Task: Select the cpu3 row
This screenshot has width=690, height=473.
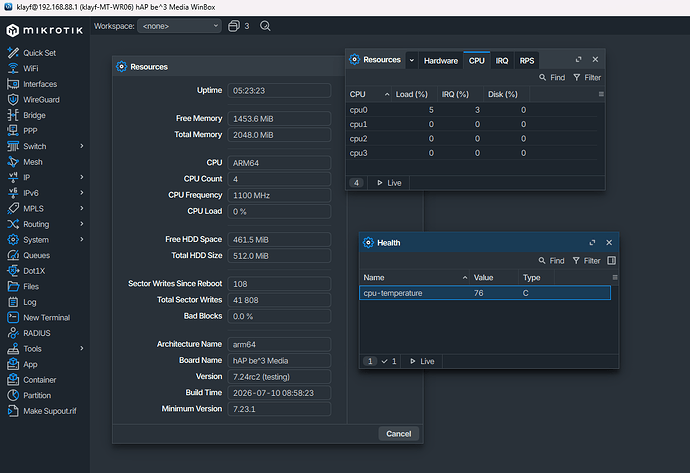Action: (x=472, y=153)
